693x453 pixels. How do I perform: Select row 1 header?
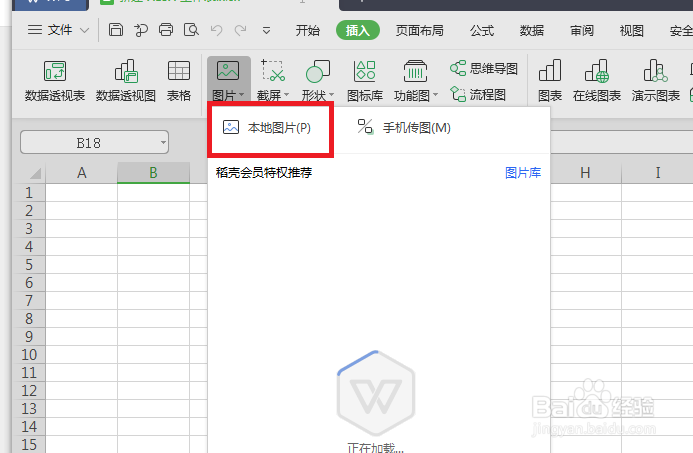[x=29, y=193]
